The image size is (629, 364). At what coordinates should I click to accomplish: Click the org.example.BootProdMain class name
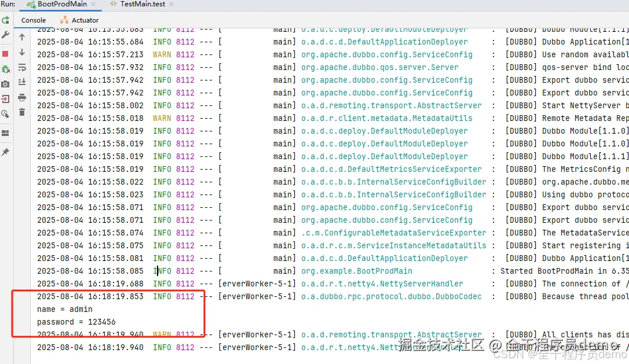click(x=357, y=271)
